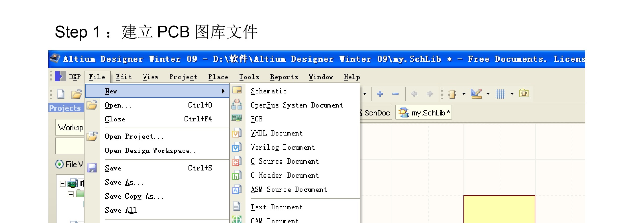644x223 pixels.
Task: Choose Save As... in File menu
Action: (x=157, y=182)
